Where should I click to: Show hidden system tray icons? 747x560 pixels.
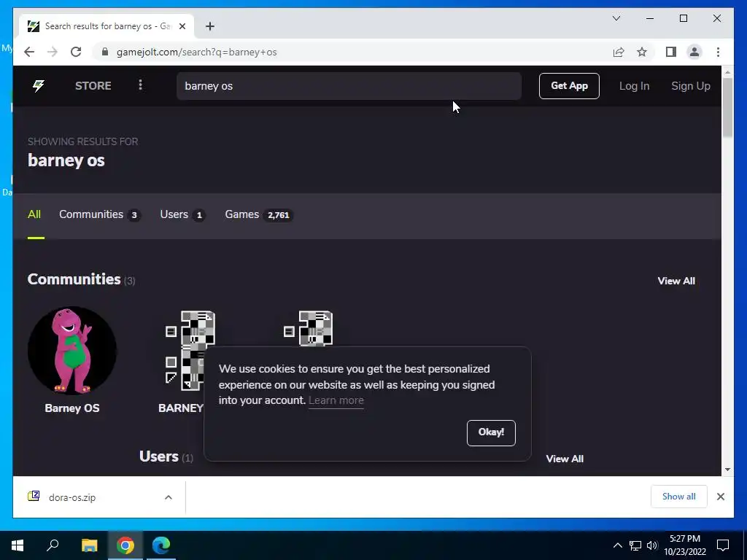pos(617,545)
